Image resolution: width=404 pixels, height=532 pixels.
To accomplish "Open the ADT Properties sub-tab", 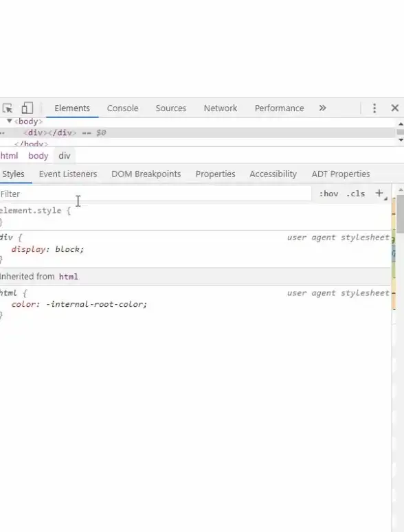I will click(x=341, y=174).
